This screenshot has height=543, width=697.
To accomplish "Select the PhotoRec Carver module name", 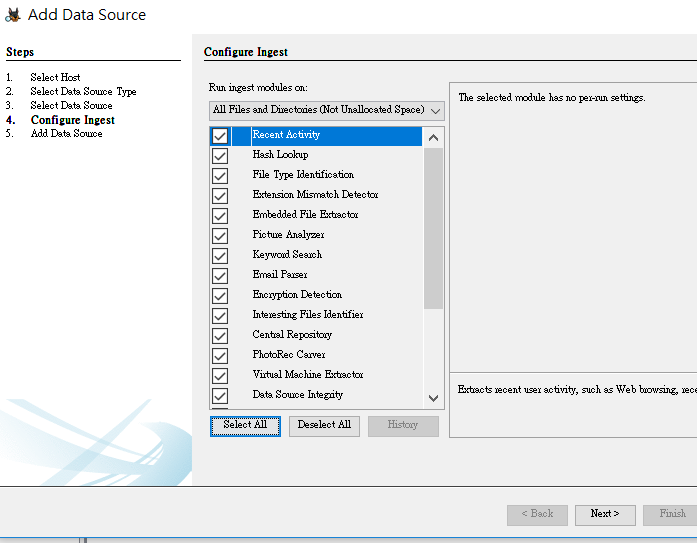I will pos(289,355).
